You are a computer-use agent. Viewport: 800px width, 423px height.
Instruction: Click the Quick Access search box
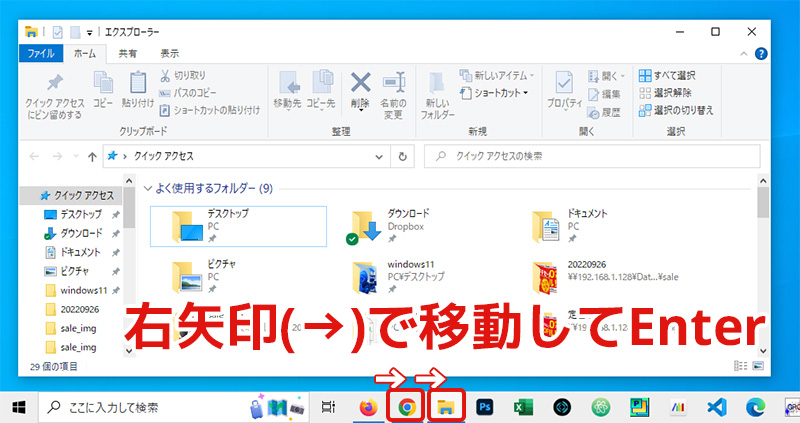point(592,156)
